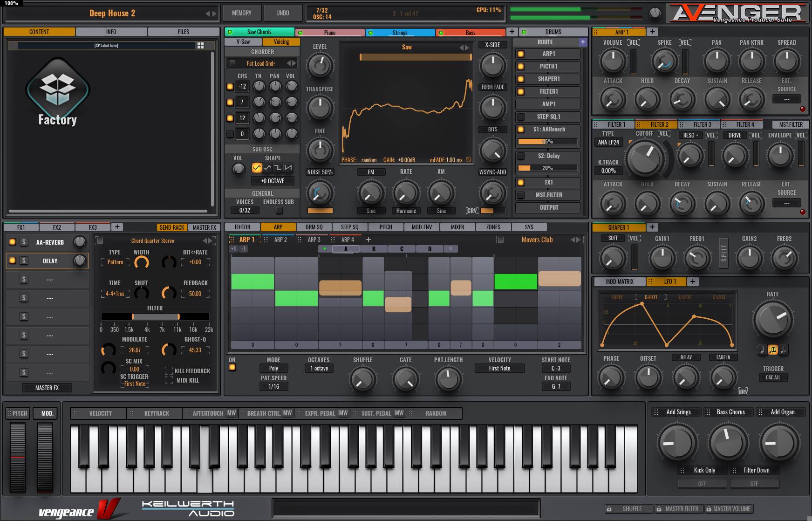Click the grid view icon in content browser
This screenshot has width=812, height=521.
tap(200, 45)
